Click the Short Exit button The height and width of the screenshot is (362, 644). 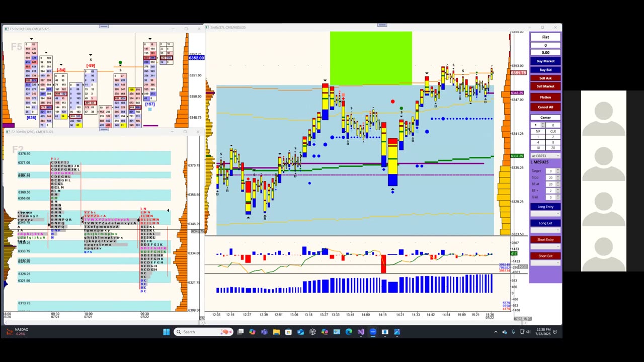(545, 256)
